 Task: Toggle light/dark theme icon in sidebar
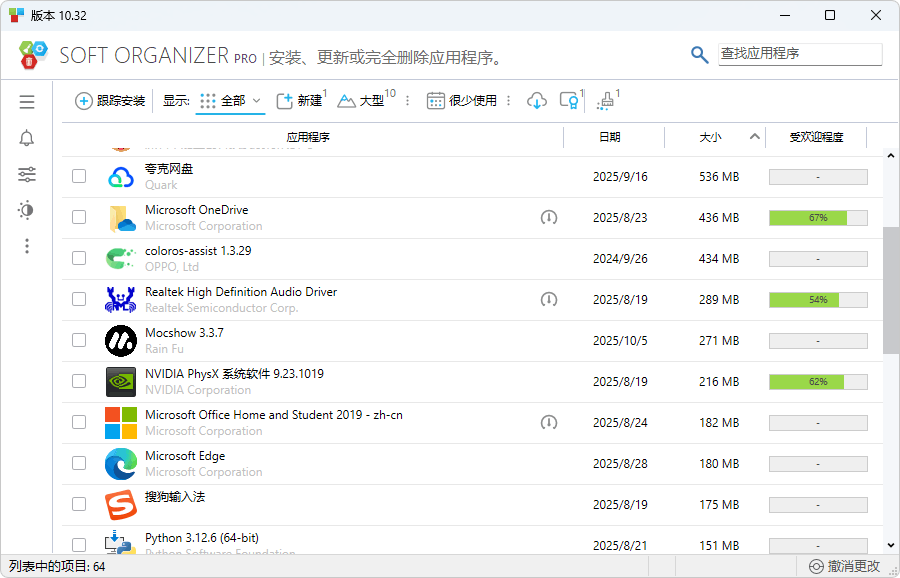coord(27,210)
